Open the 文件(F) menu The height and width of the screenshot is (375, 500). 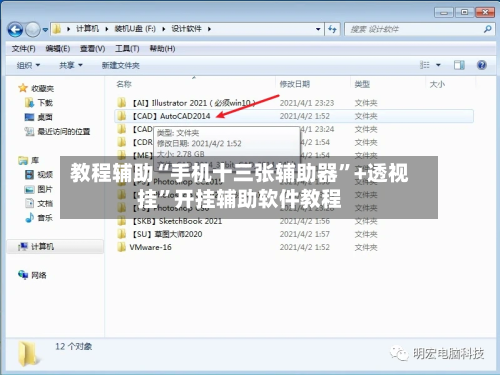23,49
